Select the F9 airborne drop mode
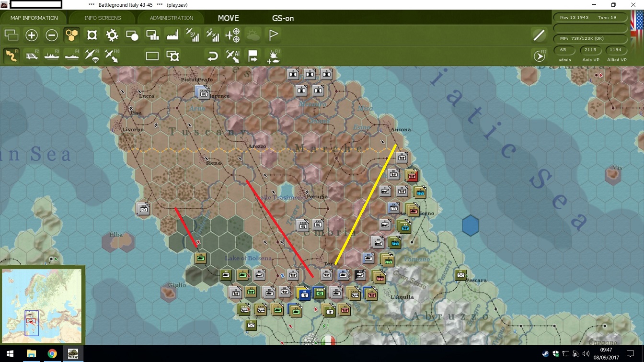This screenshot has height=362, width=644. [92, 56]
